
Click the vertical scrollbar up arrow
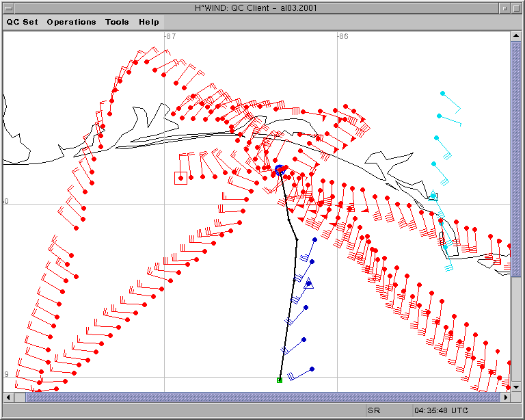(x=515, y=36)
